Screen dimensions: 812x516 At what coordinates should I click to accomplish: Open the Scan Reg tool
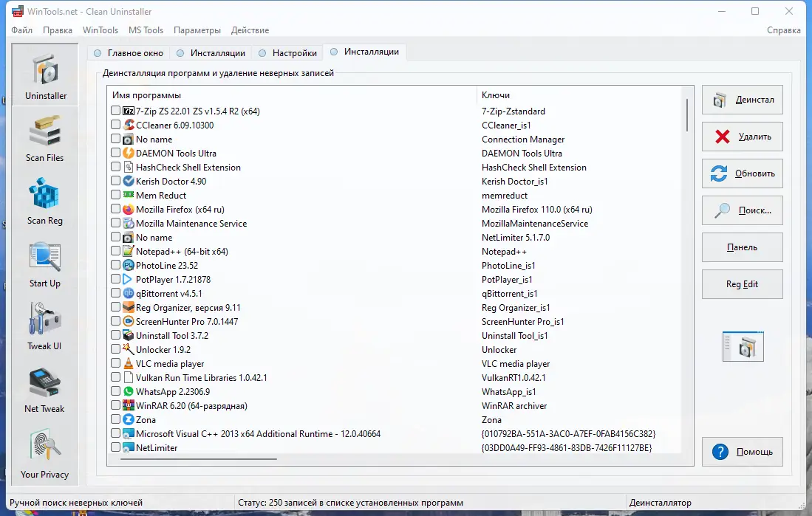pos(45,201)
